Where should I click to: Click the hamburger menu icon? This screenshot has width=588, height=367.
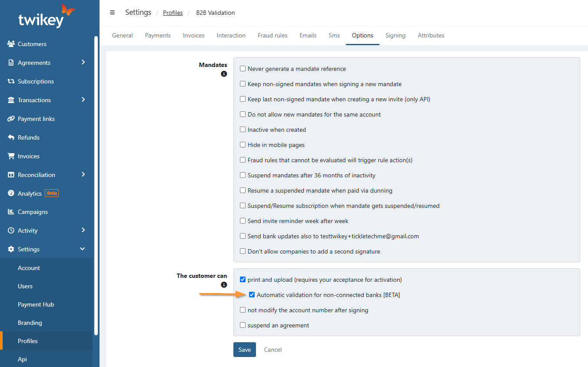pos(113,13)
